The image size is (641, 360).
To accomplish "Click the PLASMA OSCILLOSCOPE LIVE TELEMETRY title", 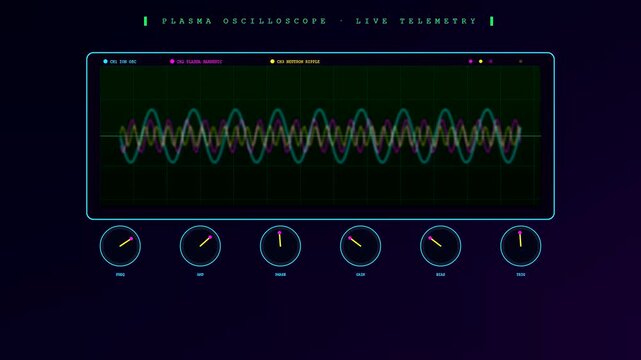I will 319,21.
